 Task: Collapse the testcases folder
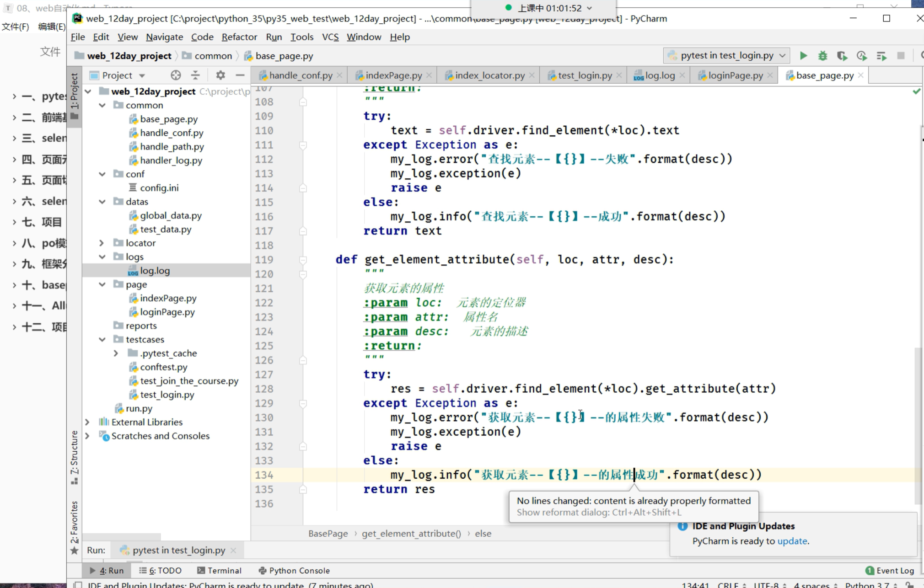click(102, 339)
